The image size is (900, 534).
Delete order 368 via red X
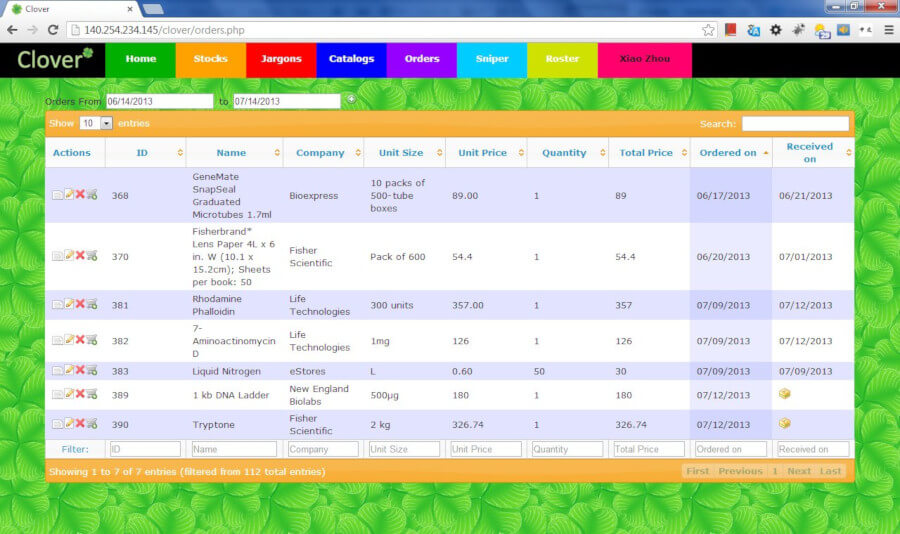click(80, 194)
